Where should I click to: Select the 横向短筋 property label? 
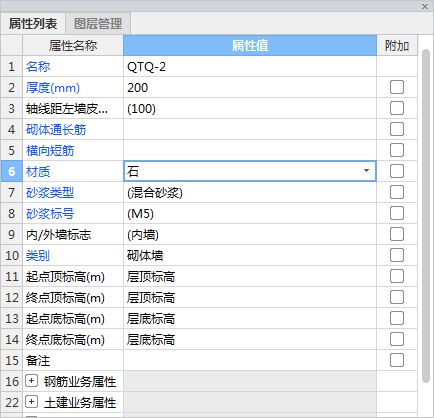[50, 151]
